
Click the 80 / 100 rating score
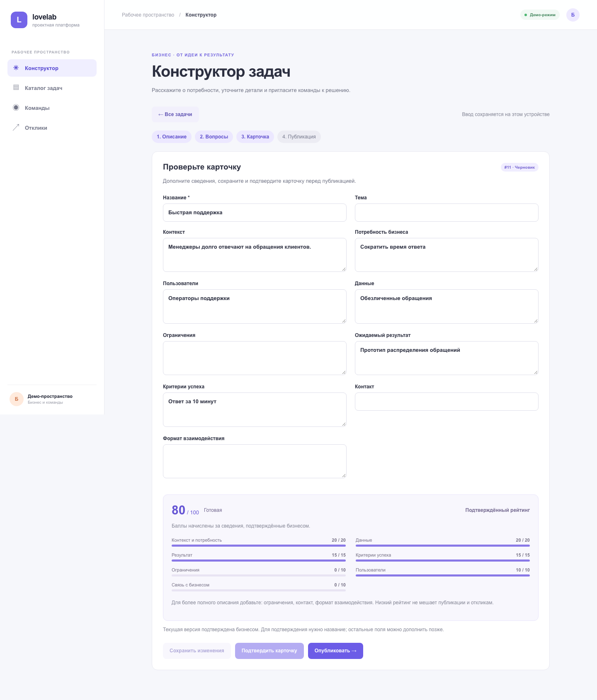(x=185, y=510)
